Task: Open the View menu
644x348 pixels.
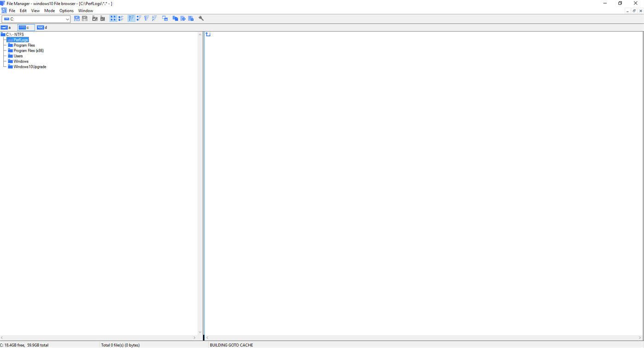Action: coord(35,11)
